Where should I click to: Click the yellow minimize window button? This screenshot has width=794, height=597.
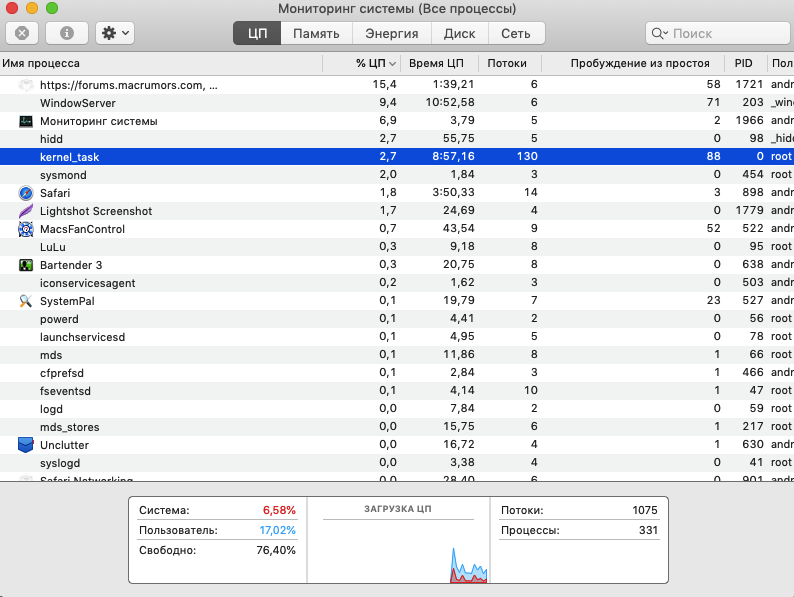pos(32,8)
